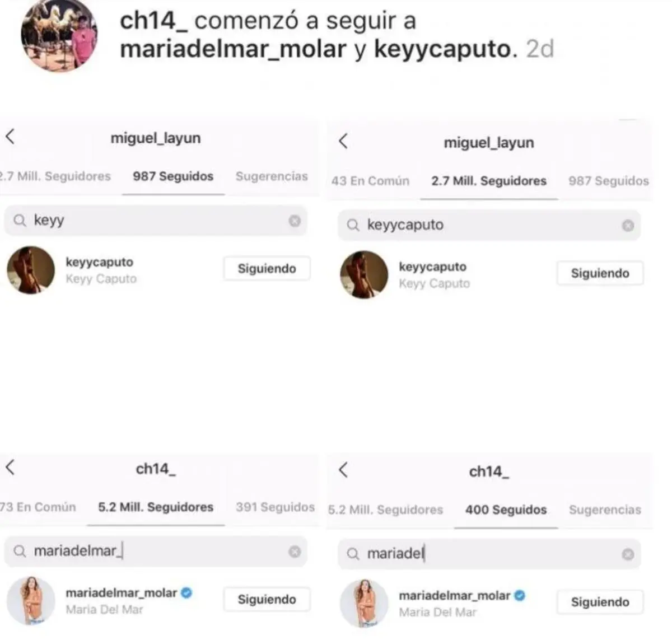Open keyycaputo link in the notification text
This screenshot has width=672, height=640.
(x=442, y=49)
